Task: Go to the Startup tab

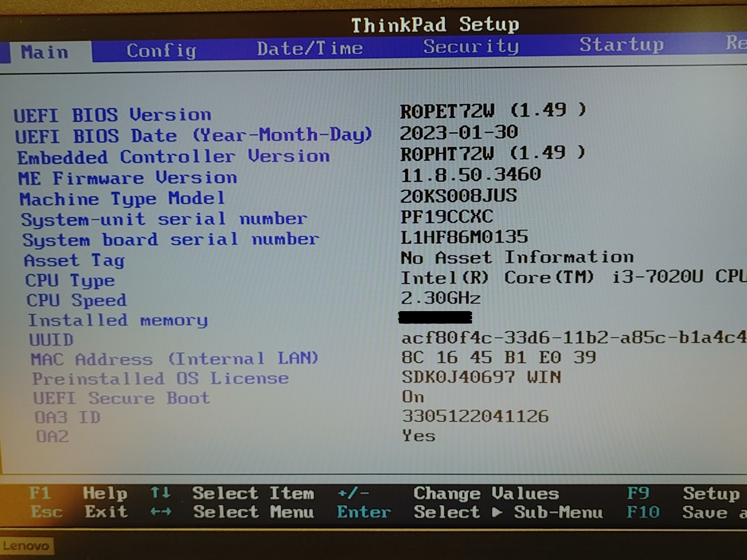Action: tap(621, 45)
